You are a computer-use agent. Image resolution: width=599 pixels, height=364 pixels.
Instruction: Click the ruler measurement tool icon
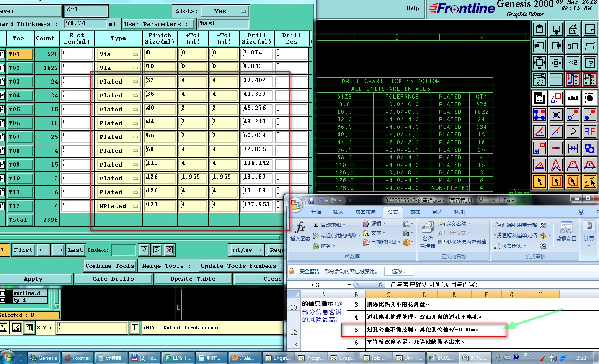tap(573, 98)
